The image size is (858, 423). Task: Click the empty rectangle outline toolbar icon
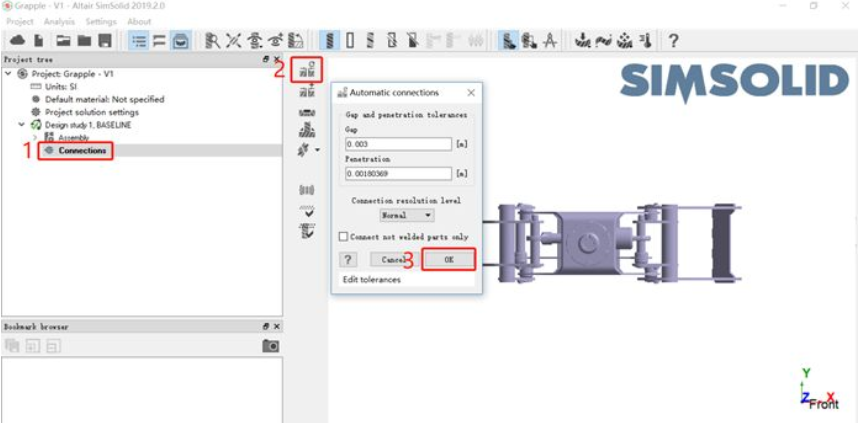(350, 40)
